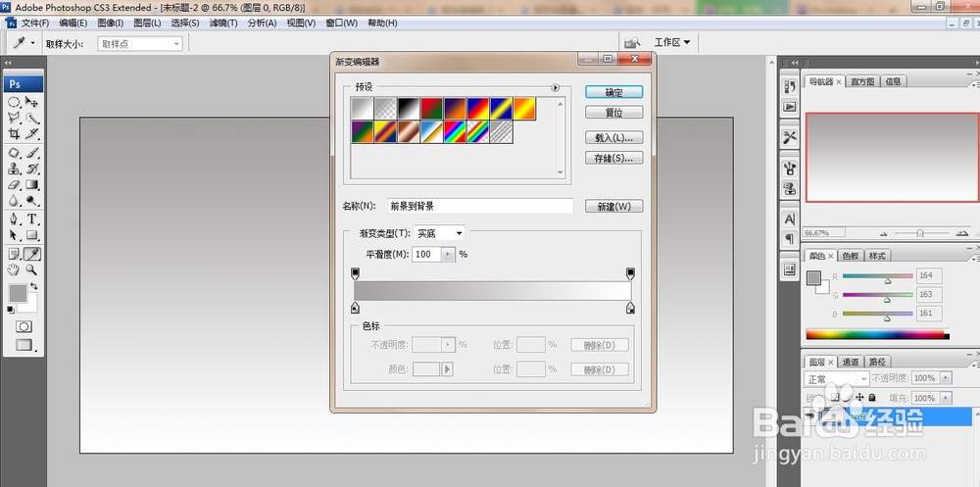Select the Move tool
The height and width of the screenshot is (487, 980).
(32, 102)
